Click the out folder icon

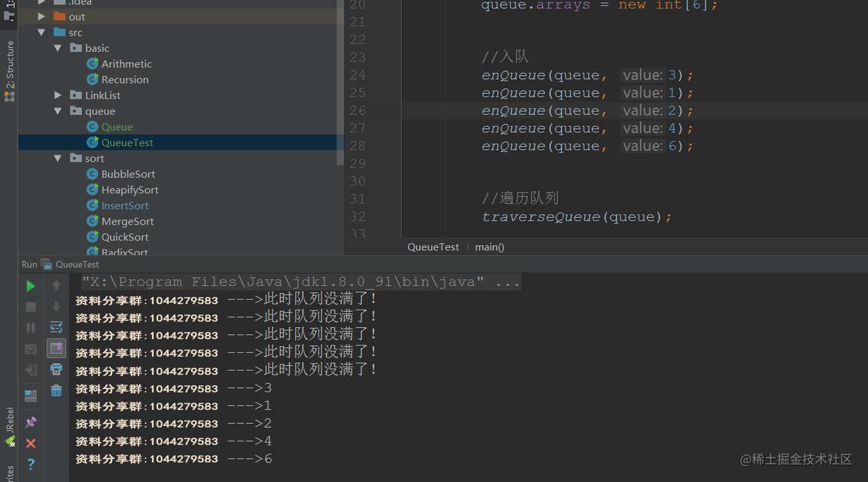(59, 16)
